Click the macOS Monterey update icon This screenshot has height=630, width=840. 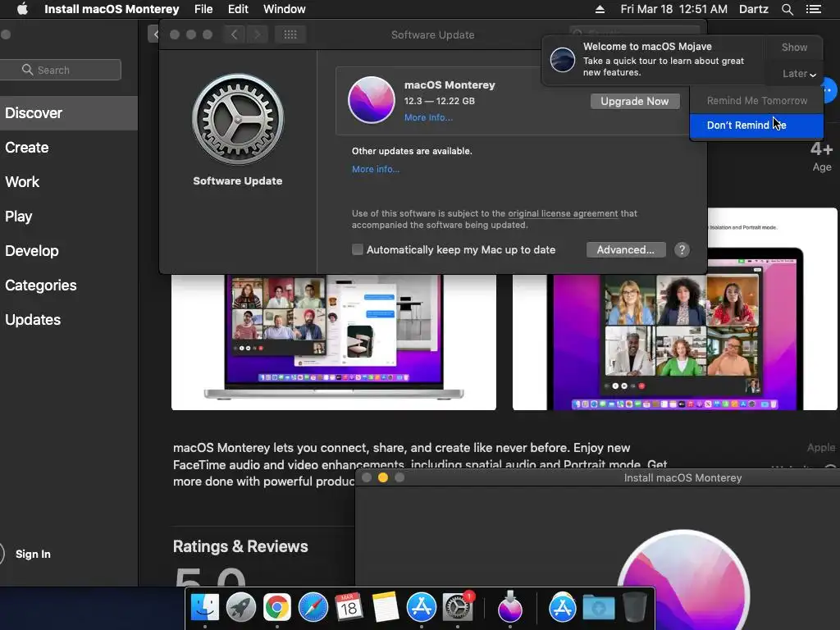pyautogui.click(x=372, y=99)
